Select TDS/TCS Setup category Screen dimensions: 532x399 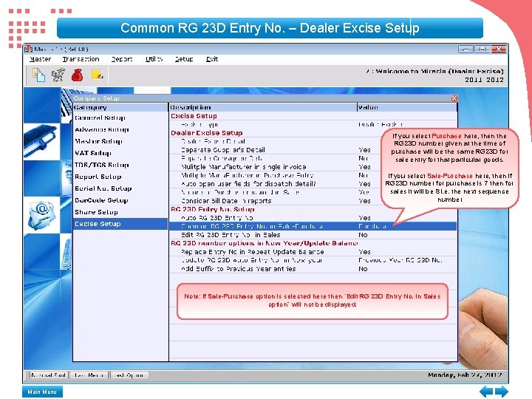(120, 165)
